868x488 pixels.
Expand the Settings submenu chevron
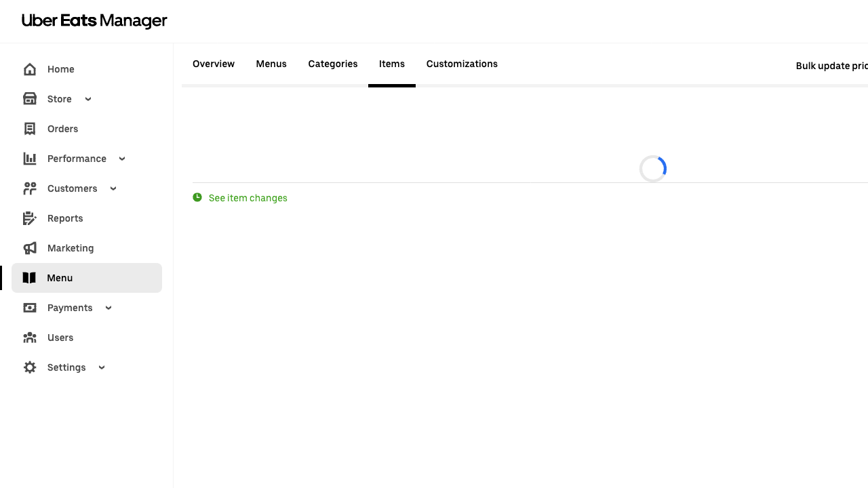pyautogui.click(x=102, y=367)
